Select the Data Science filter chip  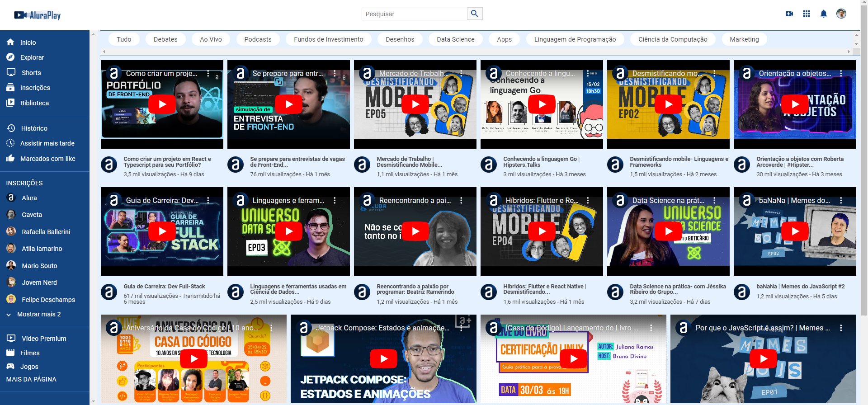pos(455,39)
